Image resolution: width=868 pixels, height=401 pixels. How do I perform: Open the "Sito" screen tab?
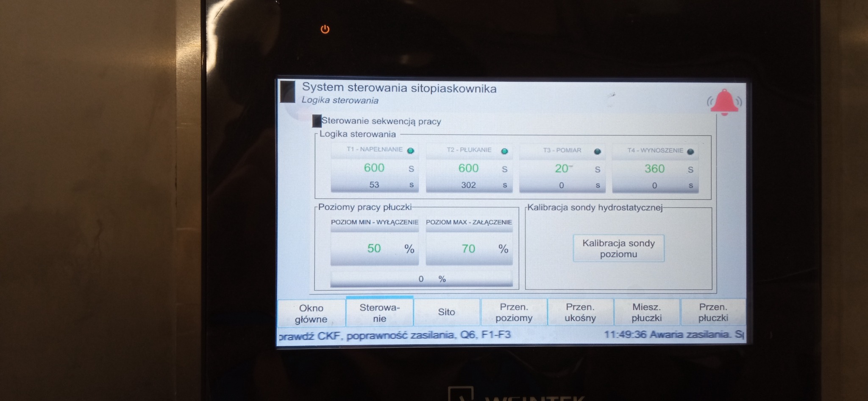point(447,312)
